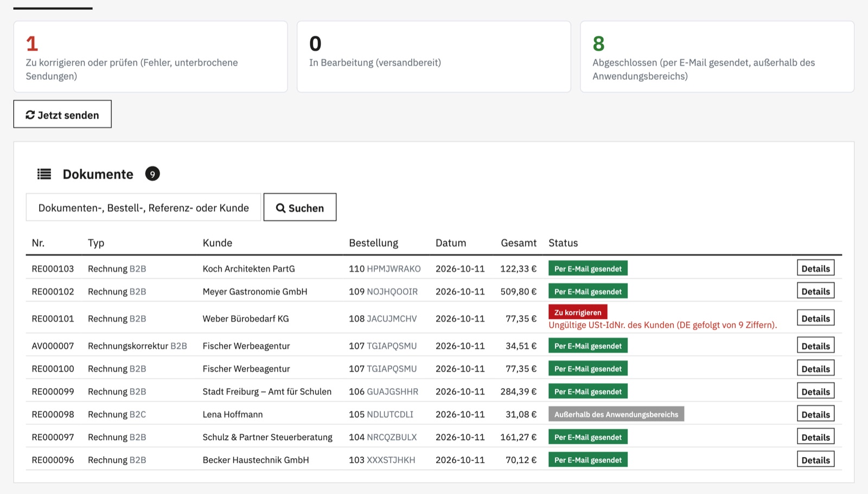Click the gray Außerhalb des Anwendungsbereichs badge
The image size is (868, 494).
(x=616, y=414)
